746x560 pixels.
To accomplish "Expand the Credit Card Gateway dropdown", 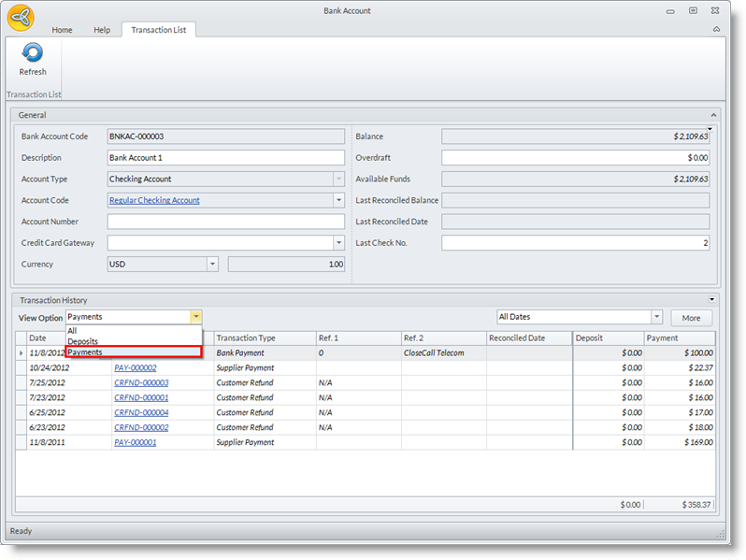I will point(337,243).
